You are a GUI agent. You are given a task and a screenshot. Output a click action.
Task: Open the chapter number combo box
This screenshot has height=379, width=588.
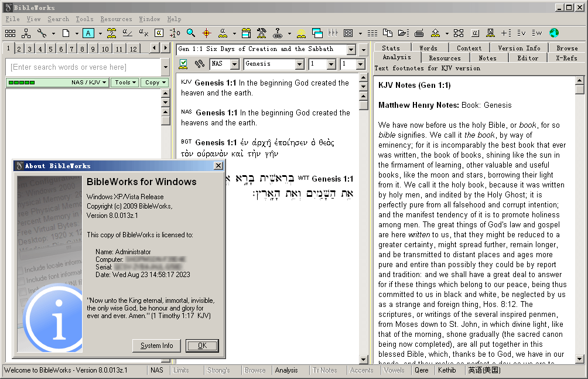coord(331,64)
